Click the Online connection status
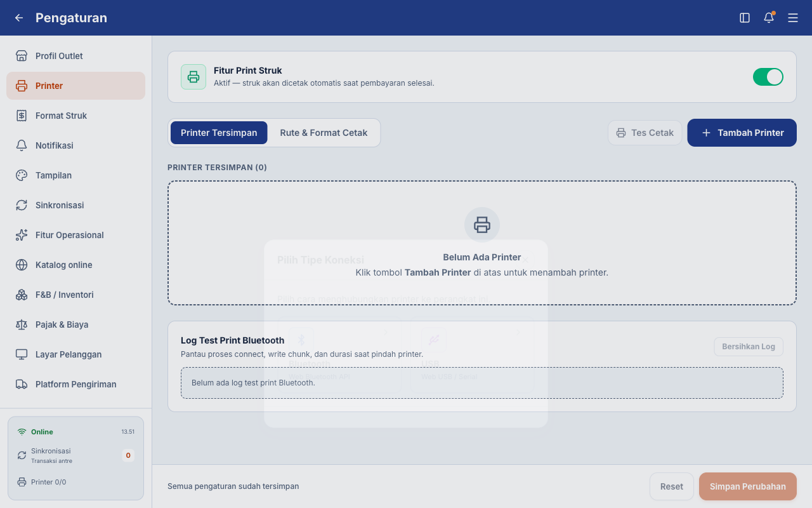This screenshot has height=508, width=812. tap(36, 432)
